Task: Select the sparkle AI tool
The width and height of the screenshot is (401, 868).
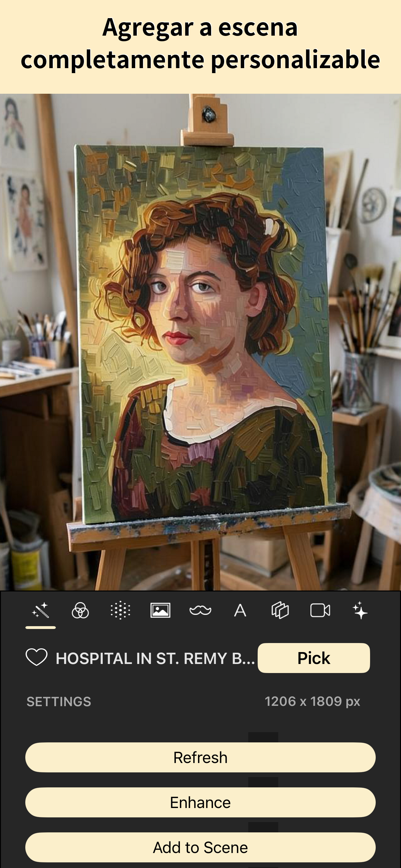Action: [x=360, y=611]
